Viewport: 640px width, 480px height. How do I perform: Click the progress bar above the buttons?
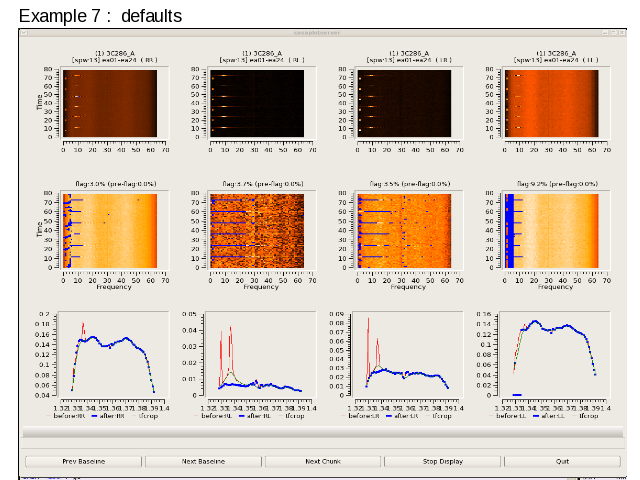pyautogui.click(x=323, y=432)
